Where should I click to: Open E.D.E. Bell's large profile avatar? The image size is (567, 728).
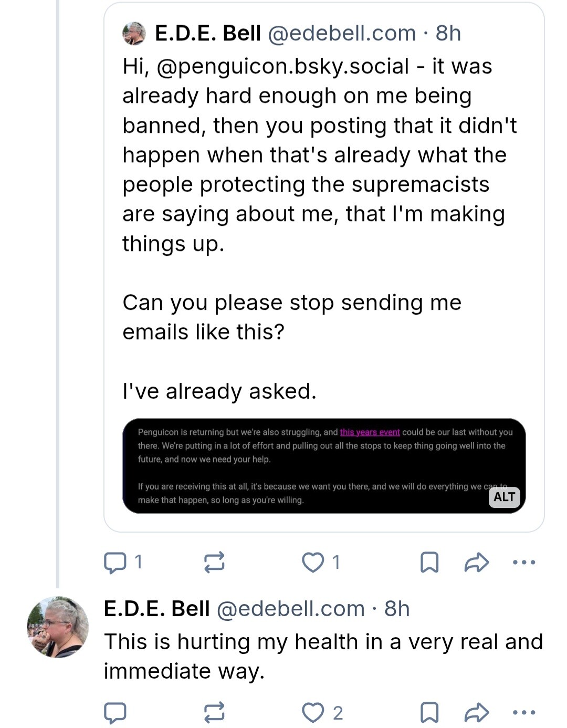[58, 627]
